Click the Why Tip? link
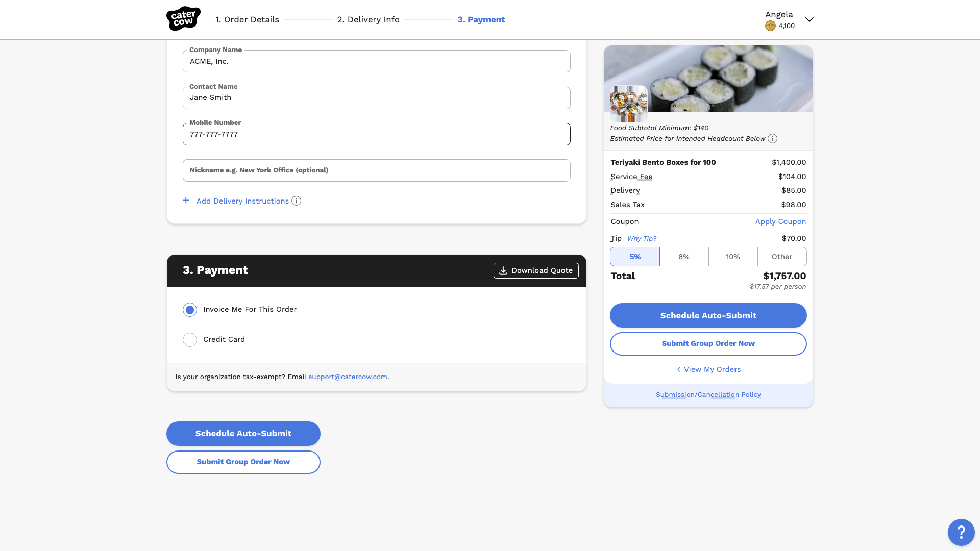This screenshot has width=980, height=551. 642,238
